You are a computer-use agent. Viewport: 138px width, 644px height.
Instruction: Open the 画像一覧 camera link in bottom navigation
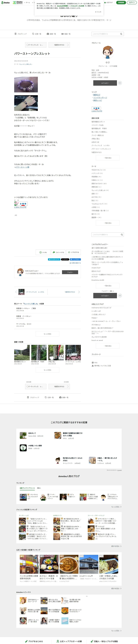(x=64, y=397)
